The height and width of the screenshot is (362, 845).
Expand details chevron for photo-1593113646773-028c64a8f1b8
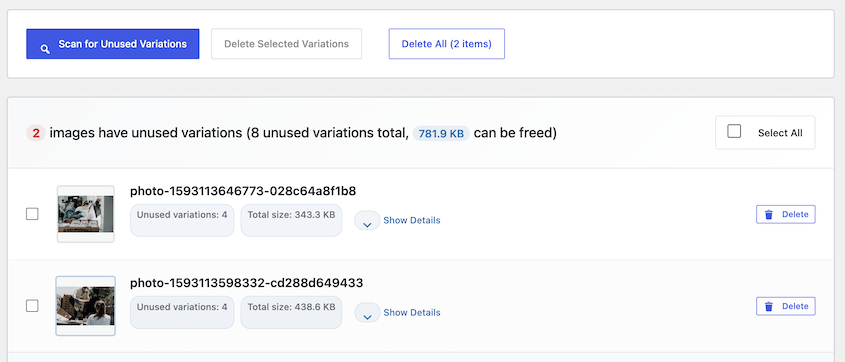[368, 220]
